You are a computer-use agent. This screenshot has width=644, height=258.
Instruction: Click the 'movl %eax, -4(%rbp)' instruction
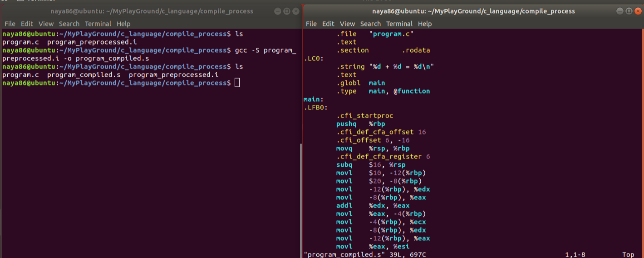click(381, 213)
